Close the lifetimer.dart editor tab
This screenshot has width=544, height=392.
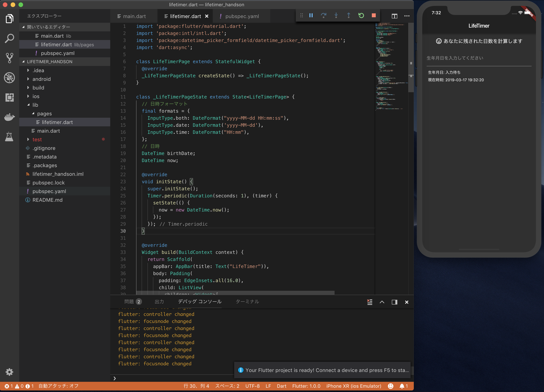tap(207, 16)
